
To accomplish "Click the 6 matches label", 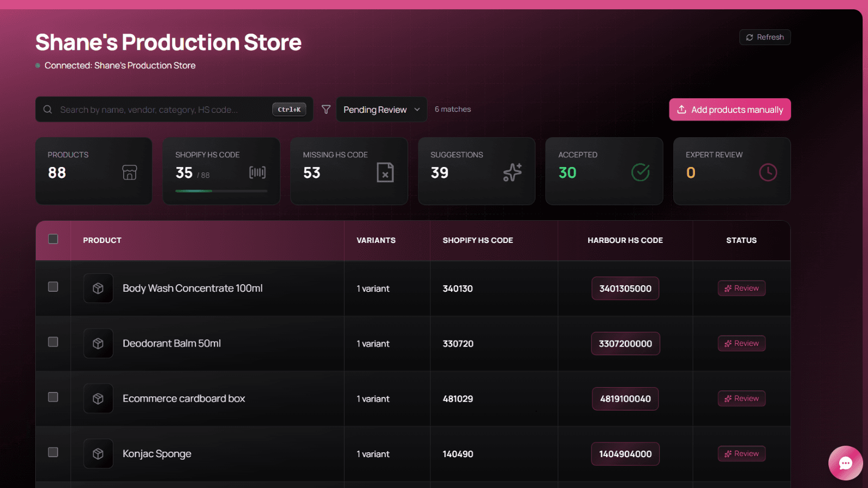I will (x=453, y=109).
